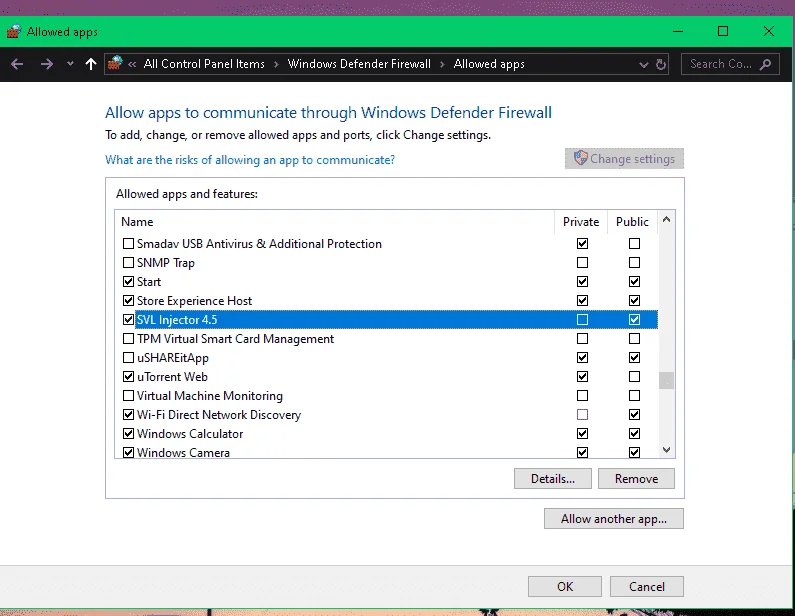Toggle Public checkbox for Store Experience Host
The width and height of the screenshot is (795, 616).
click(x=634, y=301)
